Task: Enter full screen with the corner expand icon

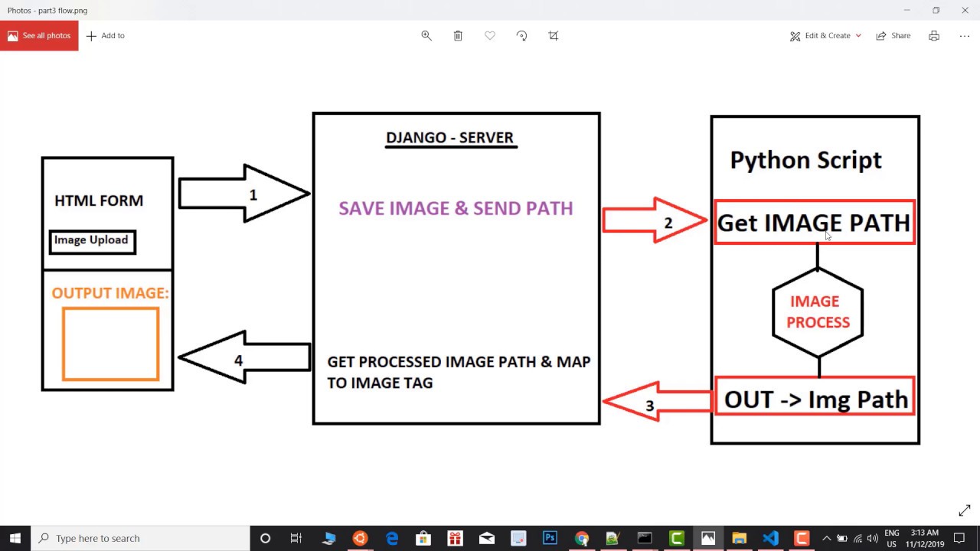Action: coord(965,510)
